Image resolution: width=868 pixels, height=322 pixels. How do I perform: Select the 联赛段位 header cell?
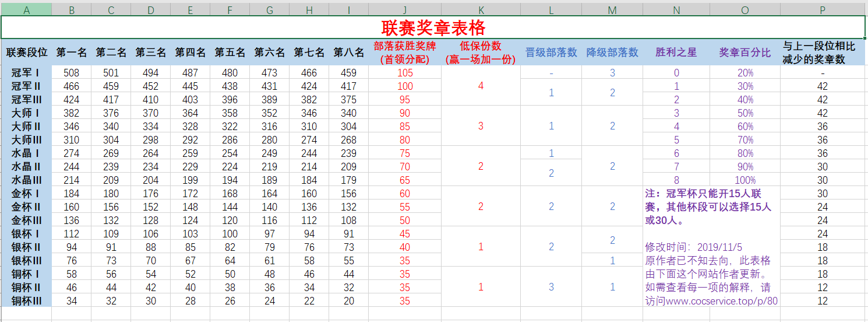pyautogui.click(x=26, y=52)
